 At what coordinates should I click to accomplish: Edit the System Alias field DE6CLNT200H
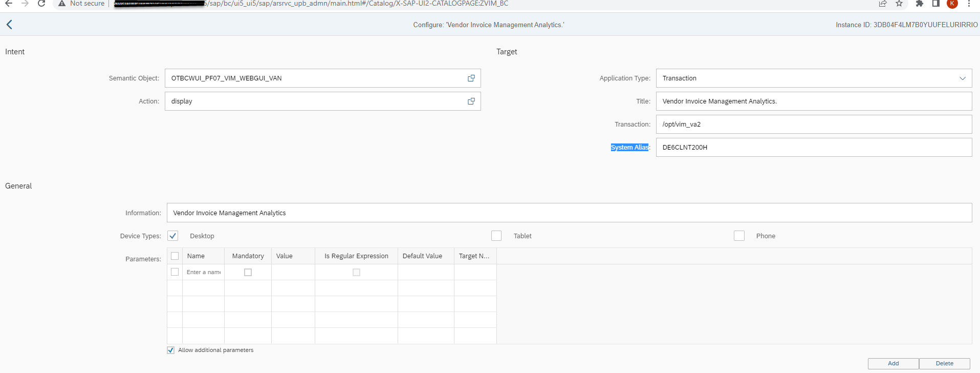(x=814, y=148)
